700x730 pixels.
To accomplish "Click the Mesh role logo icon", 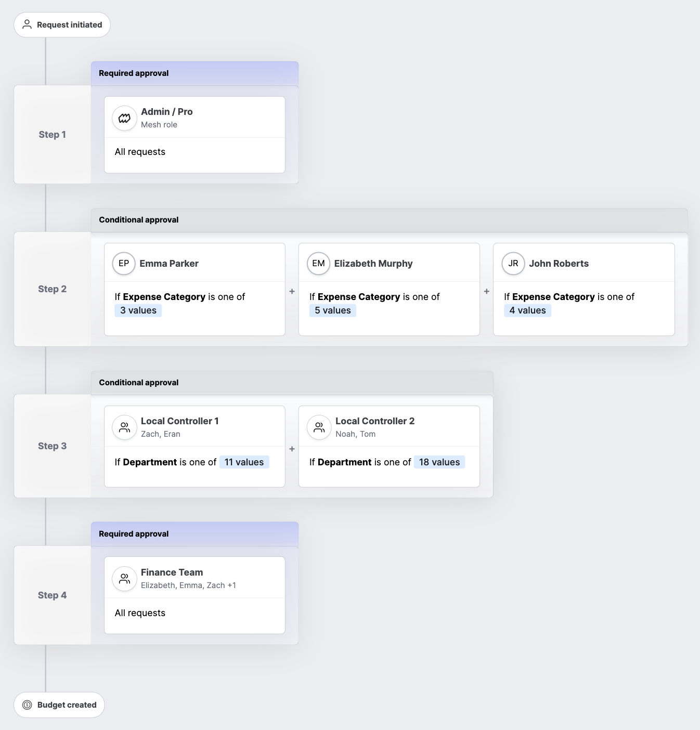I will [124, 118].
